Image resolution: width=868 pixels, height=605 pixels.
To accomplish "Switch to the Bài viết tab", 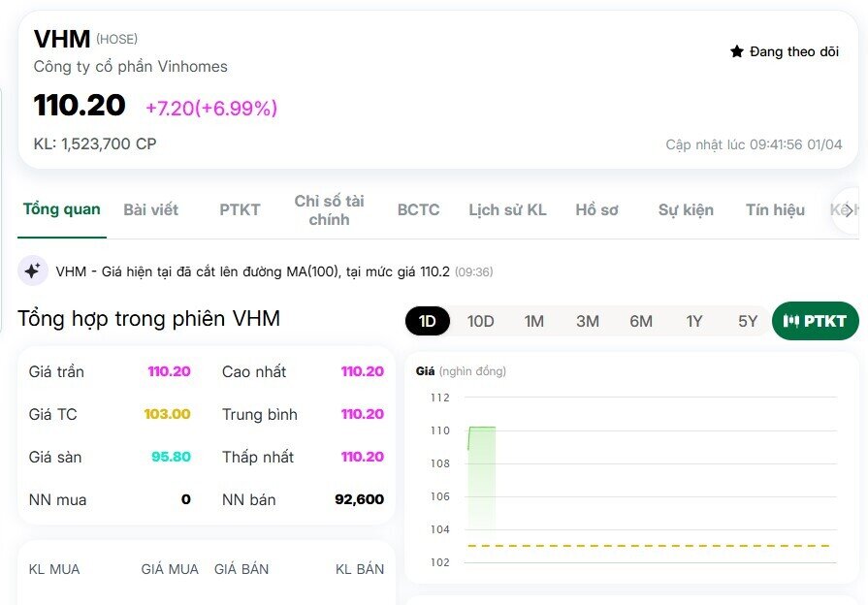I will [x=150, y=209].
